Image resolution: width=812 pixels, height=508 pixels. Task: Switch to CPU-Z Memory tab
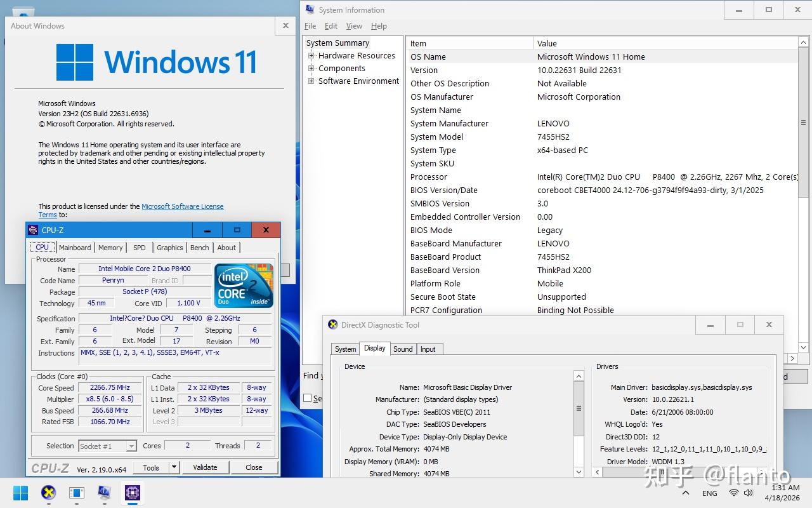coord(110,248)
